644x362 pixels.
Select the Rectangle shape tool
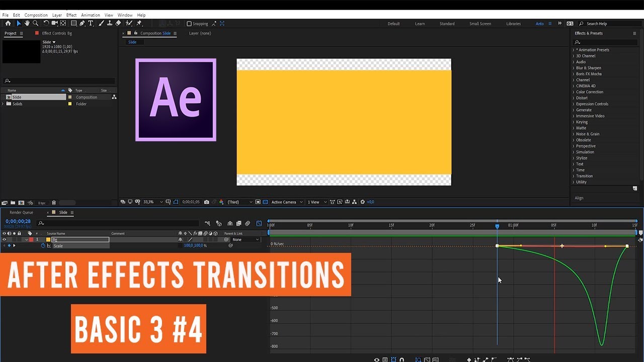pyautogui.click(x=73, y=23)
